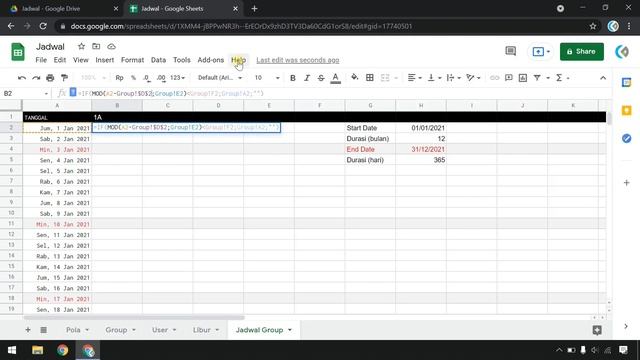The width and height of the screenshot is (640, 360).
Task: Add a new sheet with plus button
Action: pyautogui.click(x=28, y=330)
